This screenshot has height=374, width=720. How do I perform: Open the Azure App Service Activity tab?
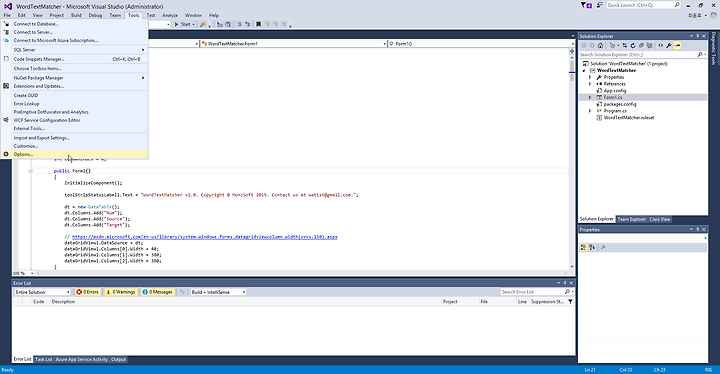click(82, 359)
